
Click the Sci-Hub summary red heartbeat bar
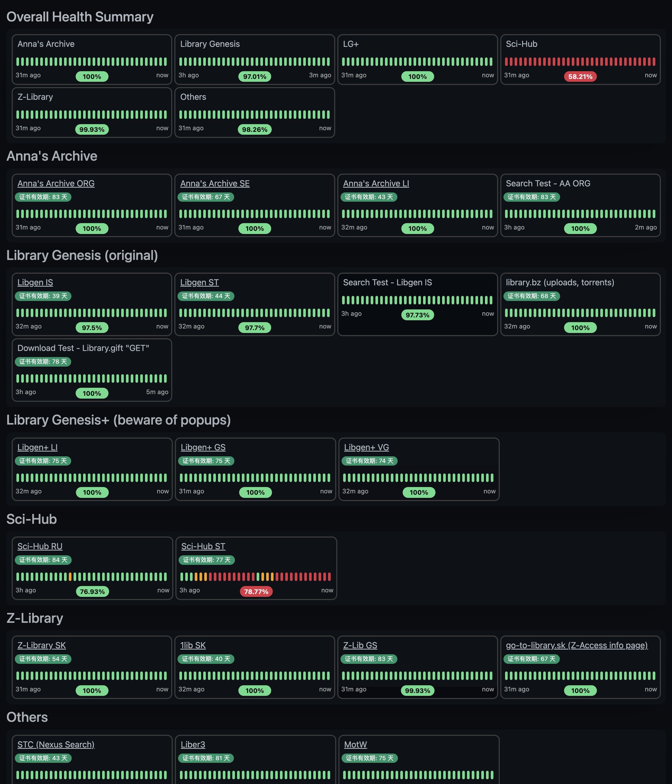pyautogui.click(x=580, y=62)
